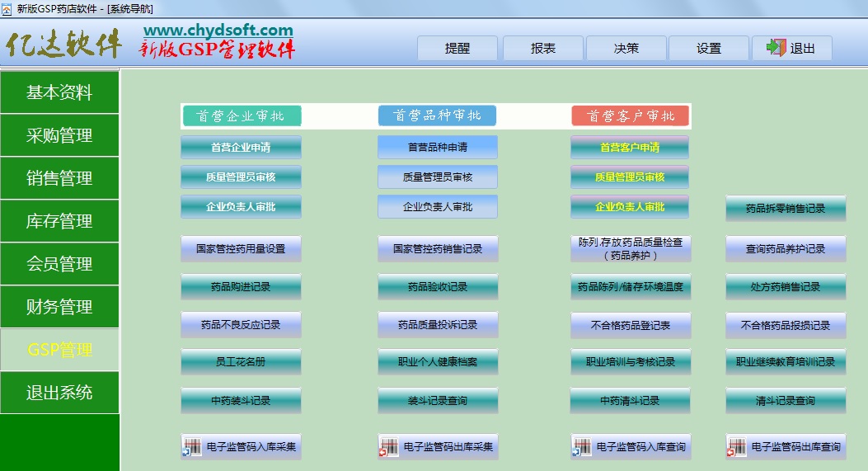Open 首营企业申请

point(241,148)
